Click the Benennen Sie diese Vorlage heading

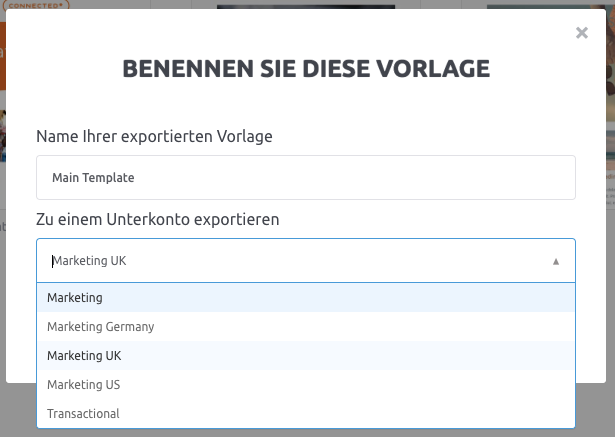pyautogui.click(x=306, y=69)
